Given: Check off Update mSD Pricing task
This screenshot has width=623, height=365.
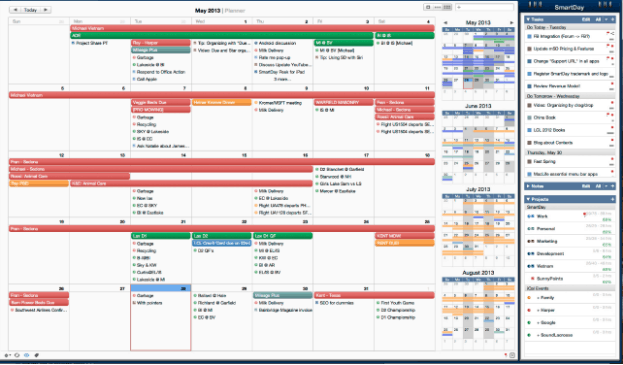Looking at the screenshot, I should click(529, 49).
